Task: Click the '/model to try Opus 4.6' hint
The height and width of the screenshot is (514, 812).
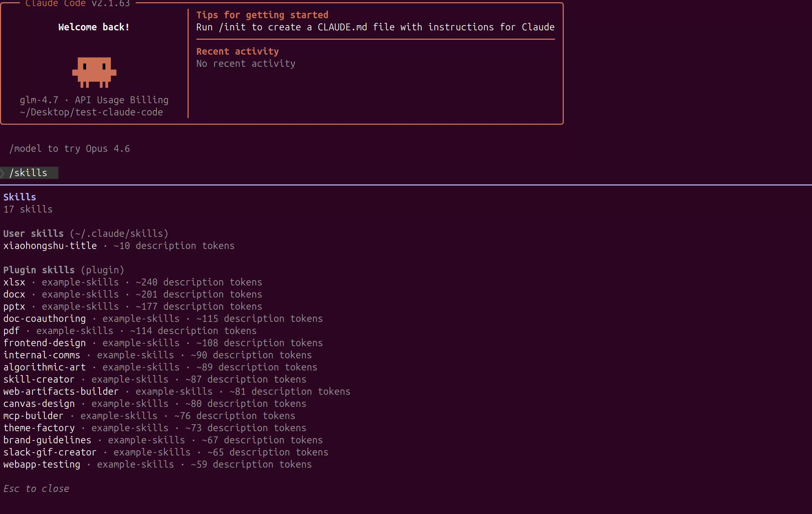Action: [x=70, y=149]
